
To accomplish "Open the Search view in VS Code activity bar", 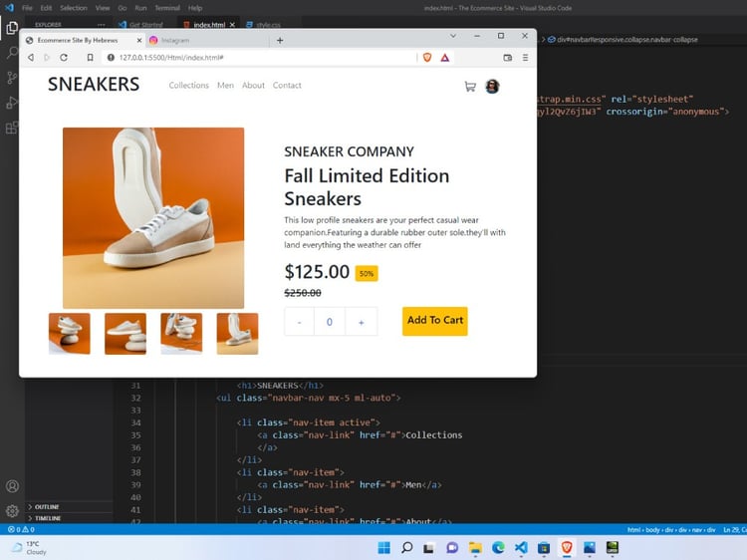I will 12,53.
